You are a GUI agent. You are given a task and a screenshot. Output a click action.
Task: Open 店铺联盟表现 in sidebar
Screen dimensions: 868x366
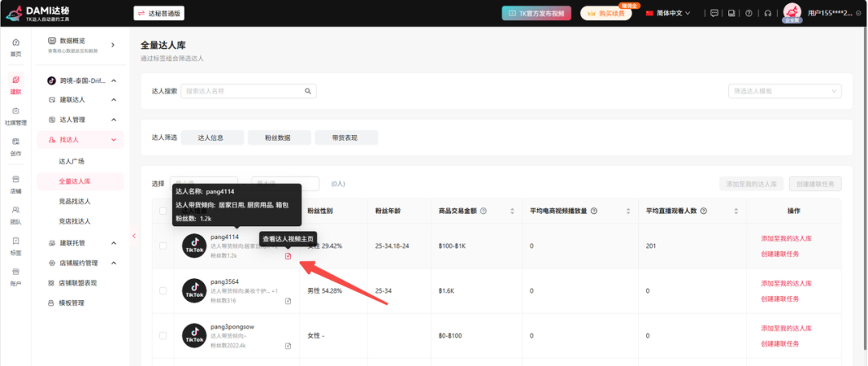pyautogui.click(x=72, y=283)
